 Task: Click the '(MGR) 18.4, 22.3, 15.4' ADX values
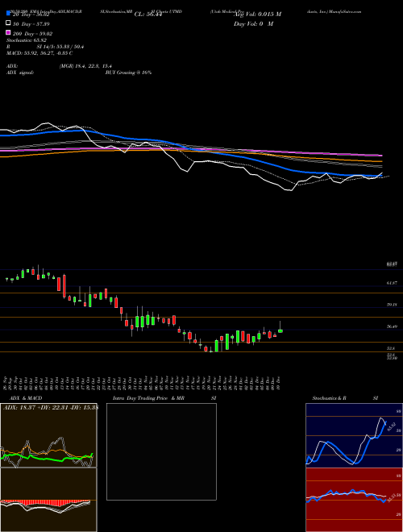tap(85, 66)
